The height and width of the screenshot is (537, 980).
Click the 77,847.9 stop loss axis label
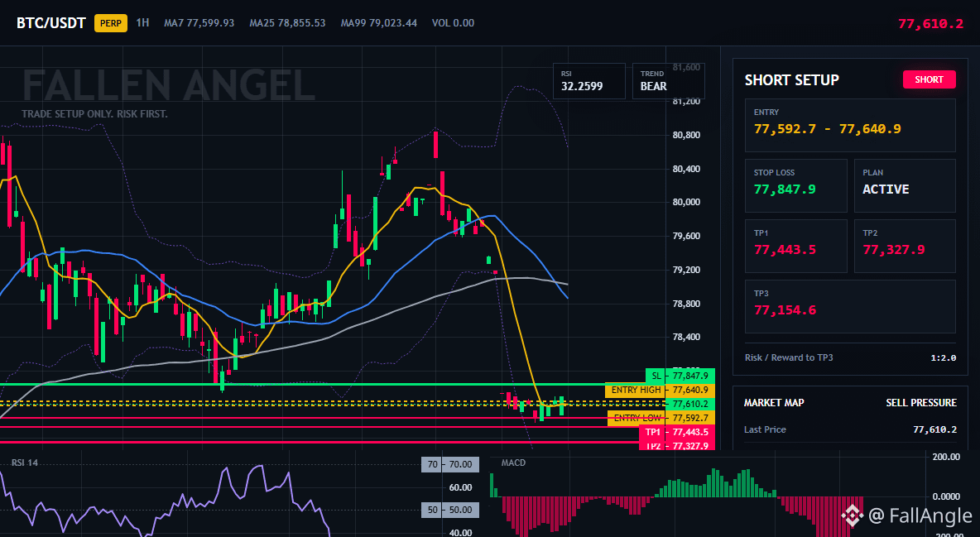pos(690,376)
